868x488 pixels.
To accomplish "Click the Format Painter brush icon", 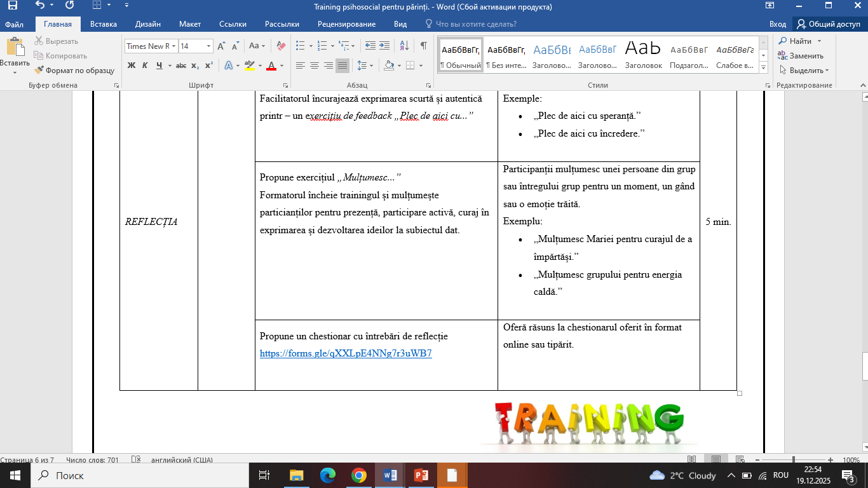I will pos(39,71).
